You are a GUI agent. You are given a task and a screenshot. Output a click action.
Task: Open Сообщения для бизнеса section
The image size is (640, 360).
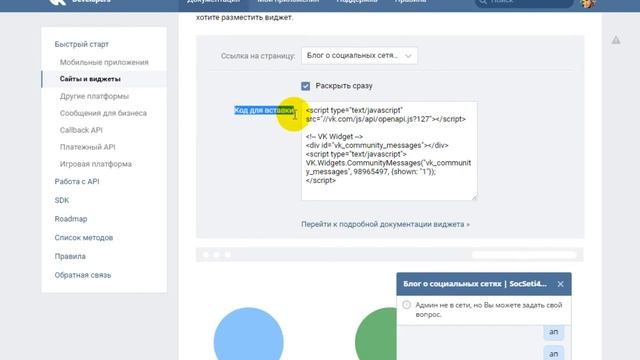[103, 113]
